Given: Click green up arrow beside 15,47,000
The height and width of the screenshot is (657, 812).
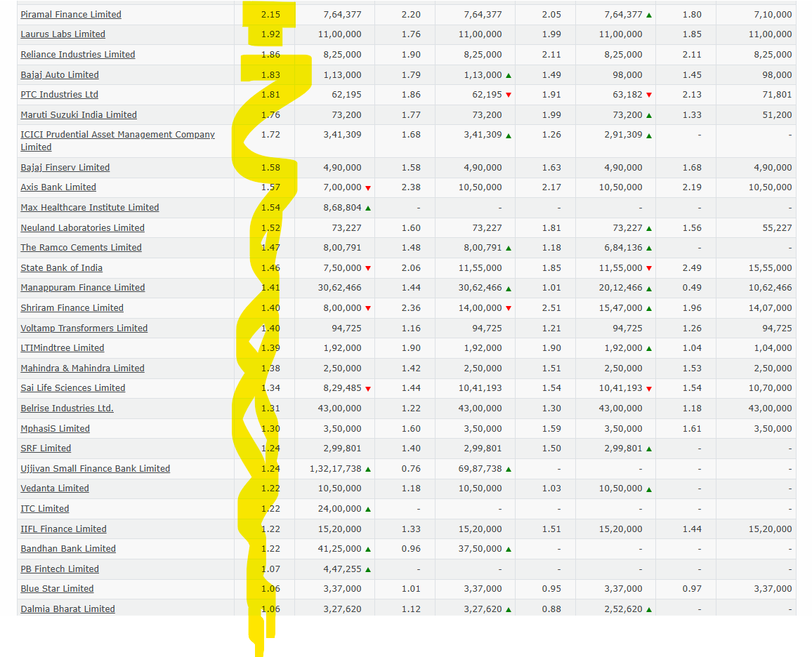Looking at the screenshot, I should click(649, 308).
